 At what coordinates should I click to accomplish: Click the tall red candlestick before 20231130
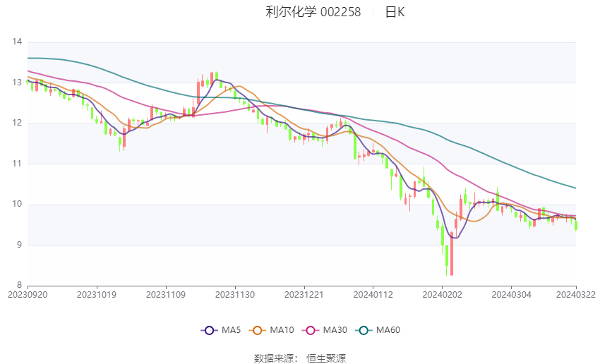(198, 92)
